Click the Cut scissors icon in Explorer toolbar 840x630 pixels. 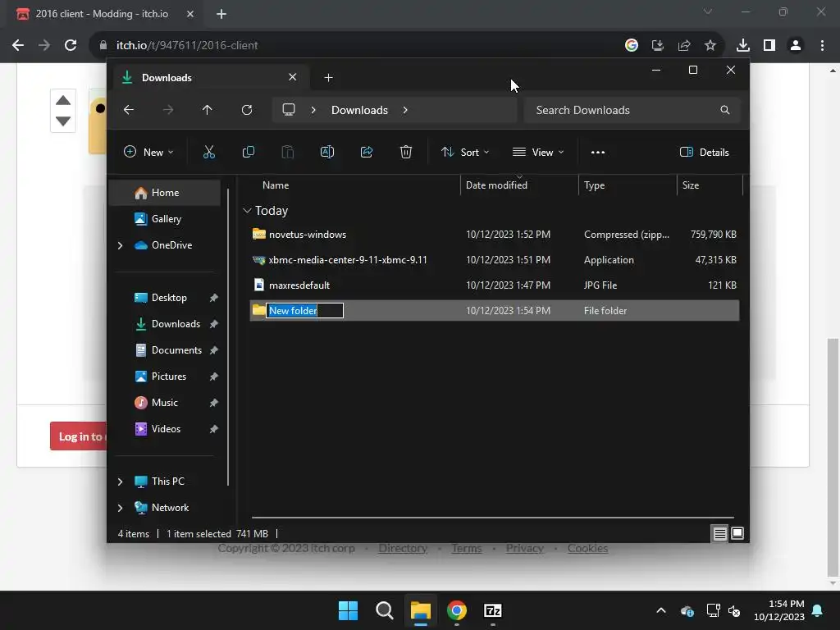click(x=209, y=152)
